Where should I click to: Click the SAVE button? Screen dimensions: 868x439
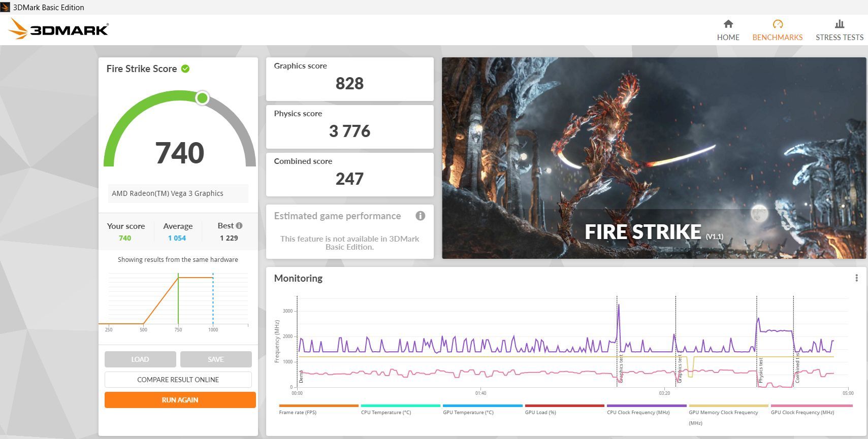pos(216,359)
